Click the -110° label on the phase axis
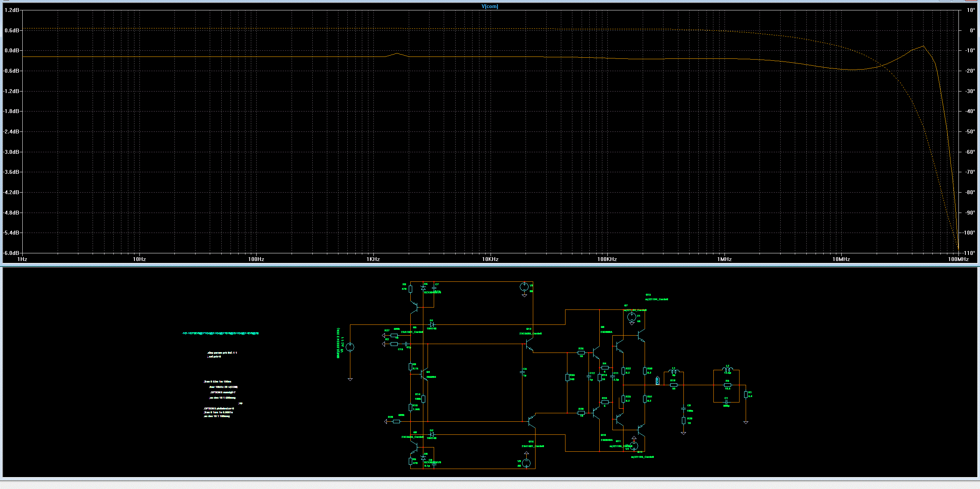980x489 pixels. 968,253
